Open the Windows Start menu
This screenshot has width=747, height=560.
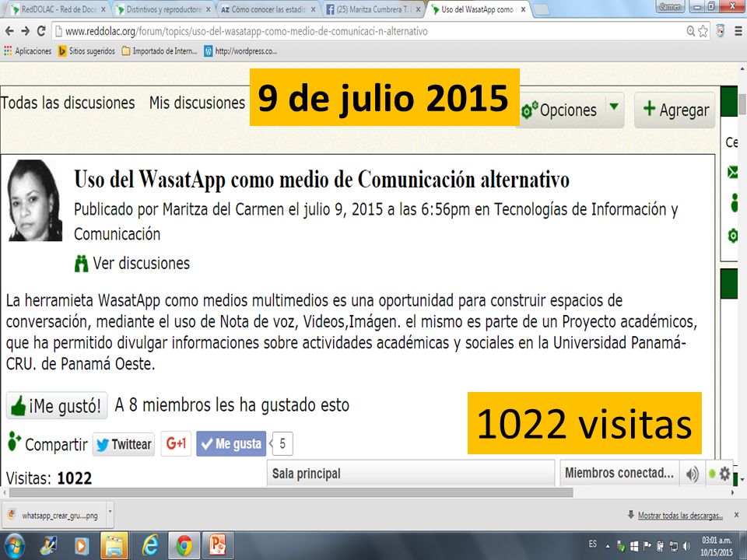14,546
